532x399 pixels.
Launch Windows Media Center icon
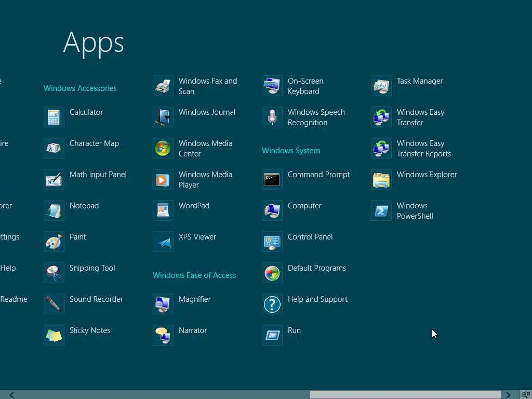click(163, 148)
